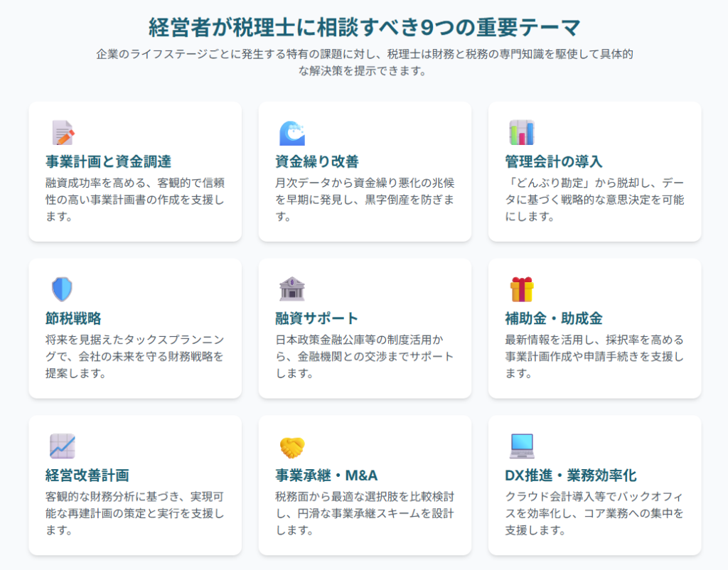Click the memo and pencil icon
Image resolution: width=728 pixels, height=570 pixels.
pos(63,133)
